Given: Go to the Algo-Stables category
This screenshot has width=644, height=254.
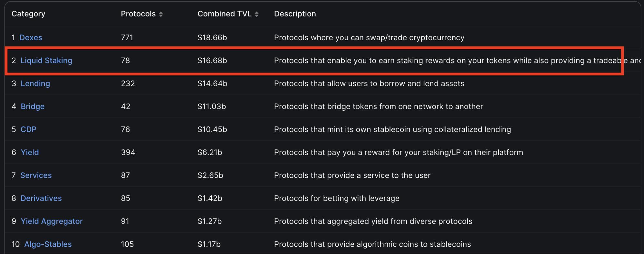Looking at the screenshot, I should coord(48,244).
